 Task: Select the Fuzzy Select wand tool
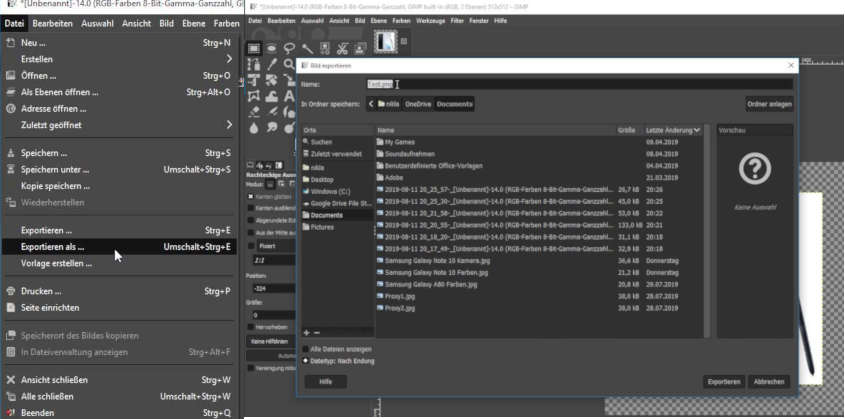click(307, 48)
